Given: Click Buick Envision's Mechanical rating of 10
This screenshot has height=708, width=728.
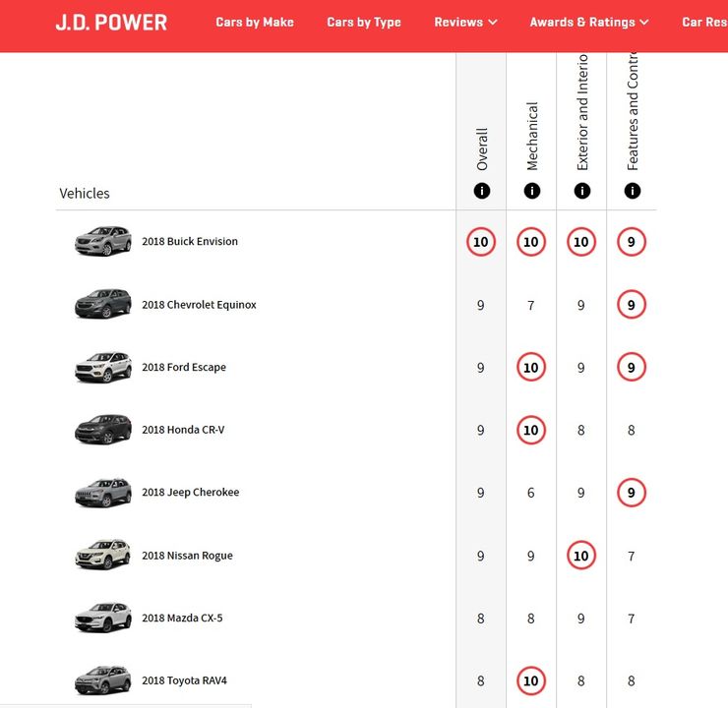Looking at the screenshot, I should [531, 242].
